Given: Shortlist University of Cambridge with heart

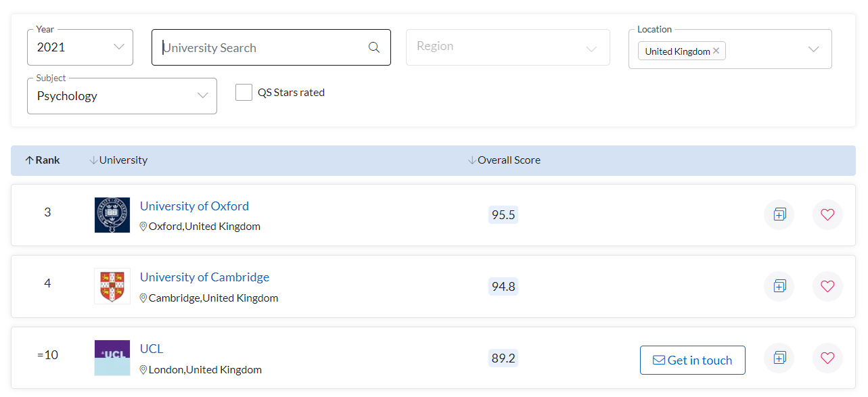Looking at the screenshot, I should (827, 286).
